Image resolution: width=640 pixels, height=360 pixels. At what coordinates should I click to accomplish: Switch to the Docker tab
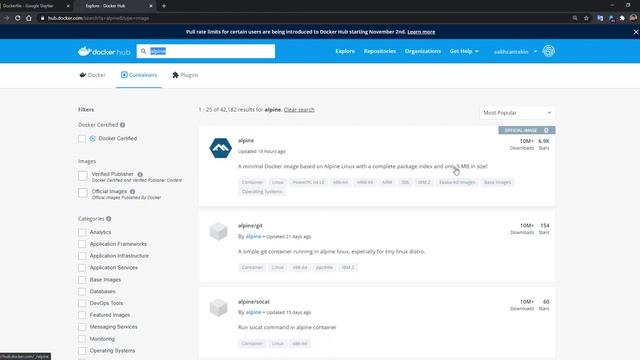(93, 75)
